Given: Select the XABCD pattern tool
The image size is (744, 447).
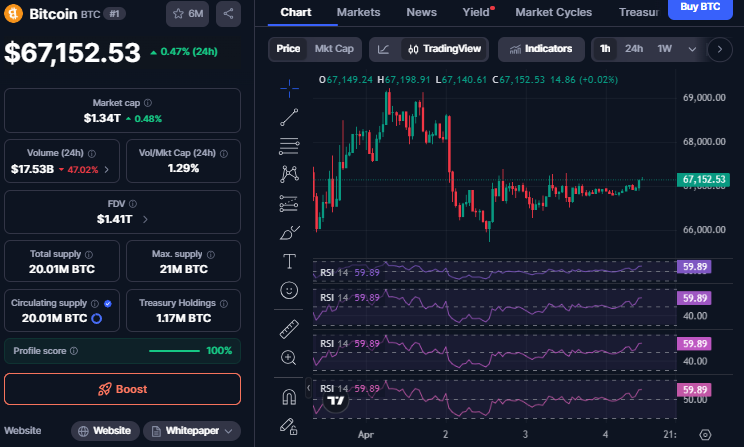Looking at the screenshot, I should [289, 174].
